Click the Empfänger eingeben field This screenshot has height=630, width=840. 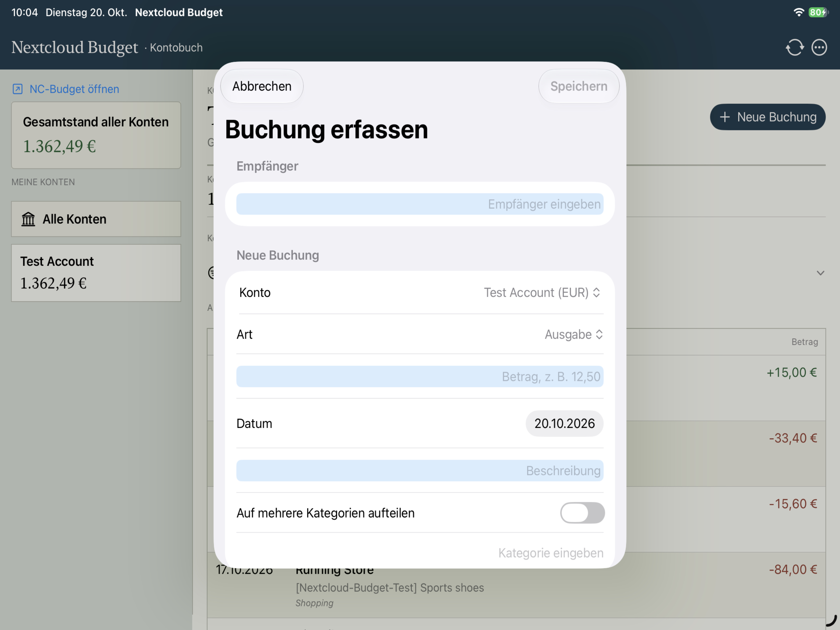pyautogui.click(x=420, y=204)
